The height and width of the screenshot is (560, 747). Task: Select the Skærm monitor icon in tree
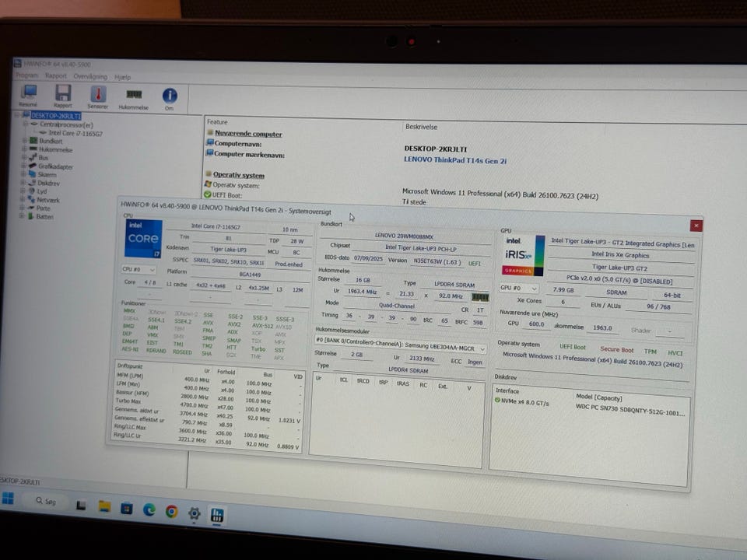32,174
